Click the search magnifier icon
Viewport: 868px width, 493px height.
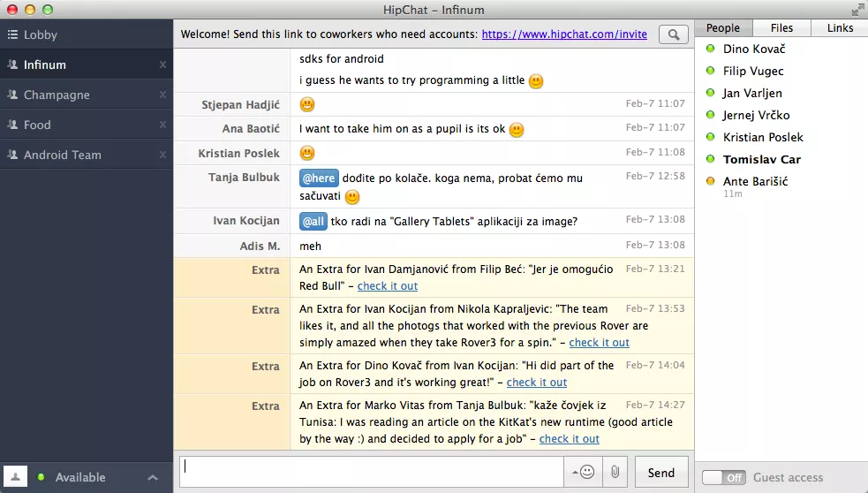click(x=674, y=35)
